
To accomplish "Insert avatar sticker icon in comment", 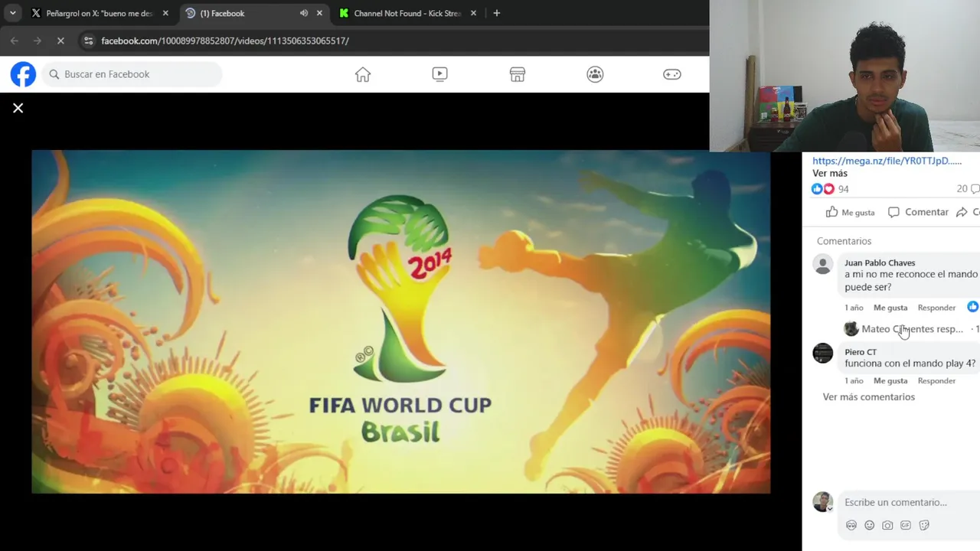I will click(851, 526).
